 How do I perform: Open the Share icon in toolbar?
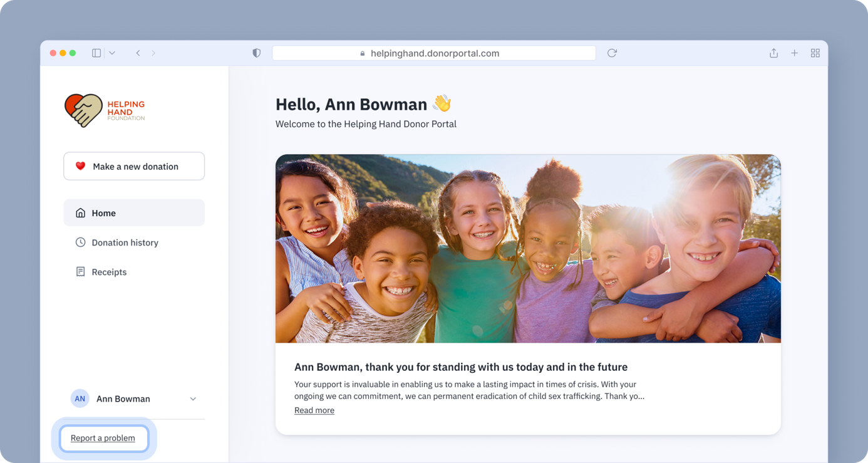(x=773, y=53)
